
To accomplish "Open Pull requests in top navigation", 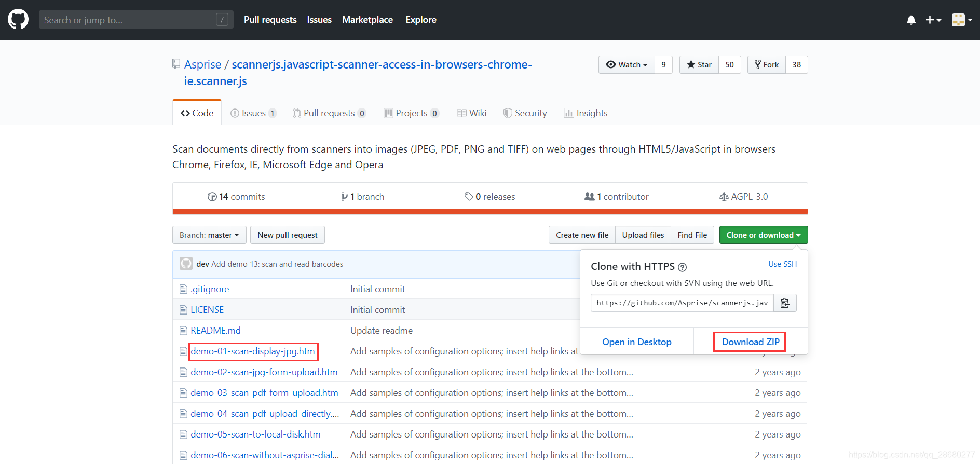I will [270, 20].
